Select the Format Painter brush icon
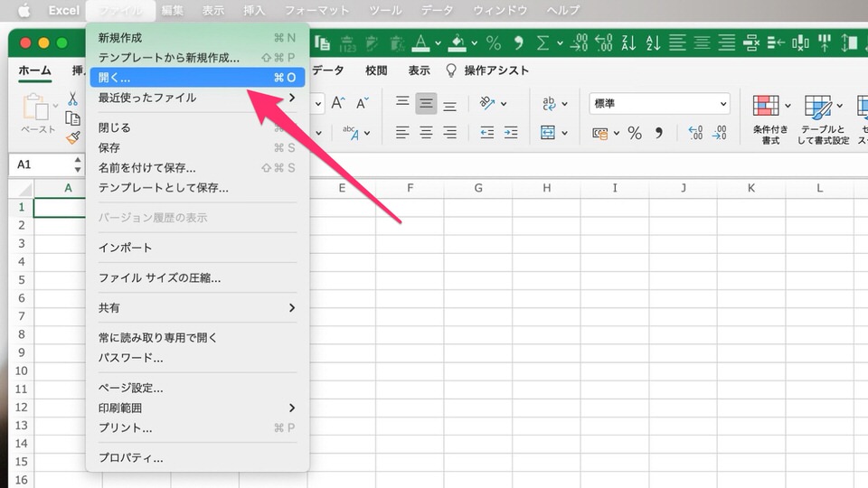Screen dimensions: 868x488 click(x=73, y=137)
